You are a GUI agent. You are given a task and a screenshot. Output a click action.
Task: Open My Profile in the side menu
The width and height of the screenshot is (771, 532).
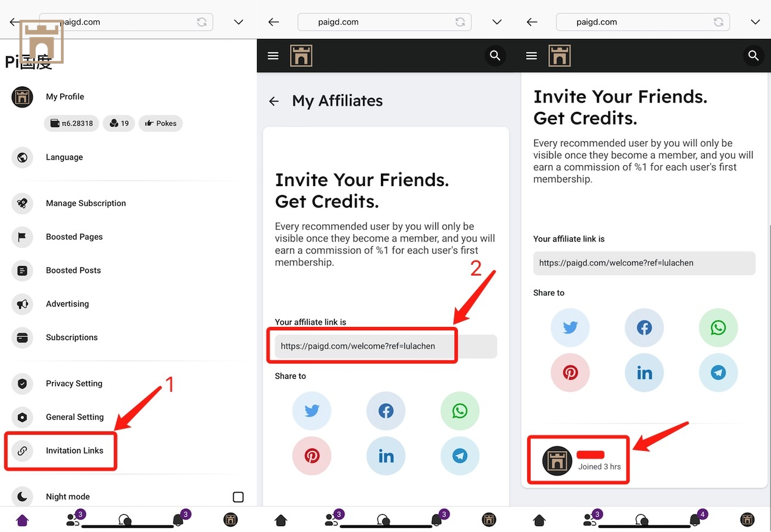click(64, 97)
